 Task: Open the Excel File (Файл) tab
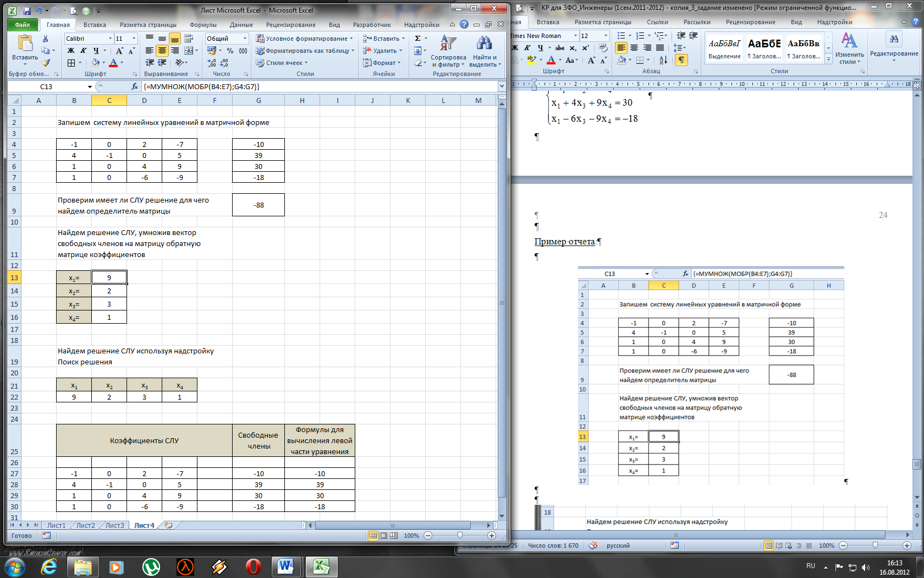click(23, 25)
